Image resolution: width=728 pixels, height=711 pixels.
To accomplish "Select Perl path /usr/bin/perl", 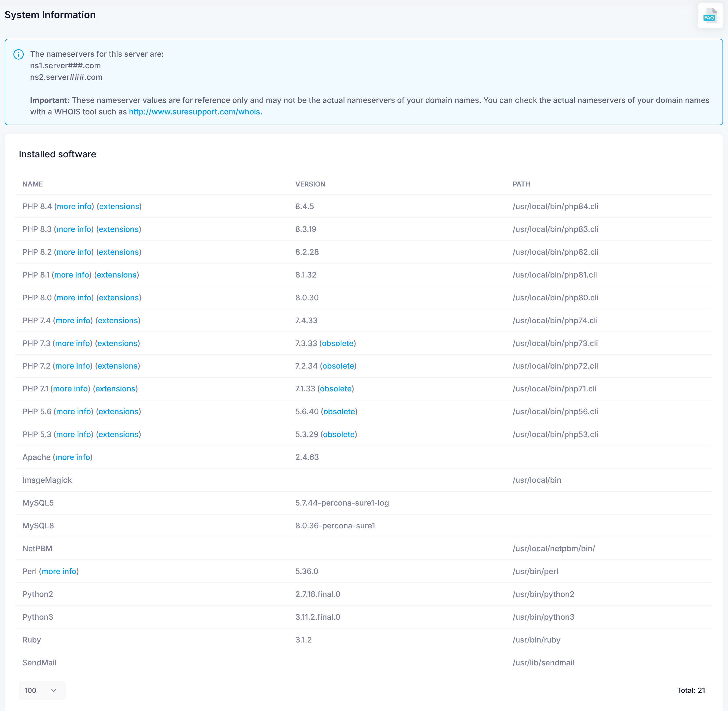I will tap(535, 571).
